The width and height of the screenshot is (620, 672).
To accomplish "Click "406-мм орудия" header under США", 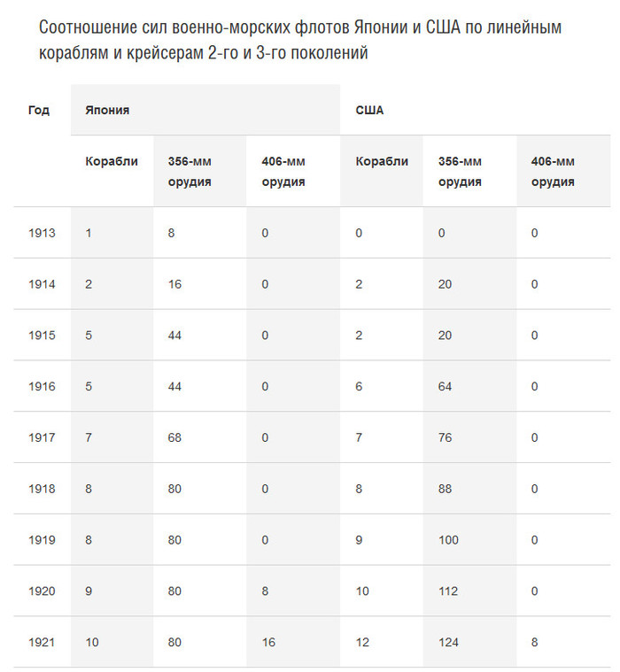I will (554, 171).
